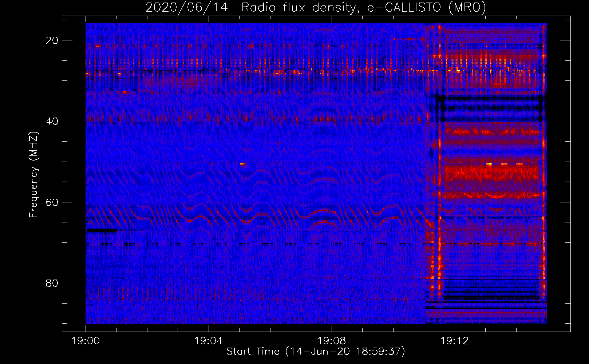Click the 'Start Time (14-Jun-20 18:59:37)' axis label

(316, 352)
